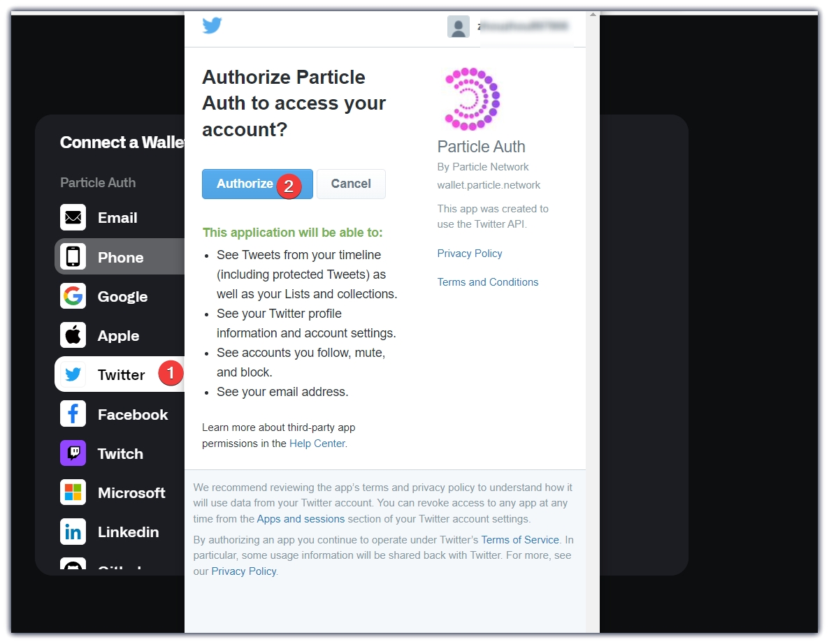Click the Twitter bird logo in header
The height and width of the screenshot is (644, 829).
(212, 26)
